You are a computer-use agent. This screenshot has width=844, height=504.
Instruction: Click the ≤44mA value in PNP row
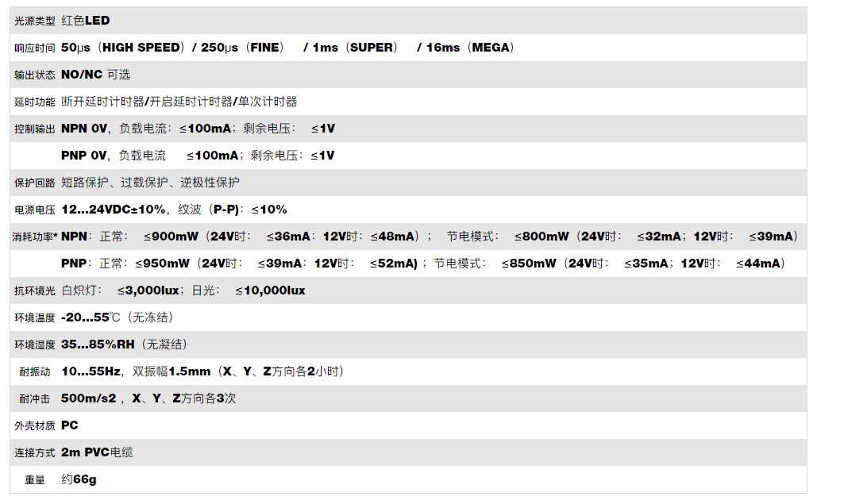[x=758, y=263]
